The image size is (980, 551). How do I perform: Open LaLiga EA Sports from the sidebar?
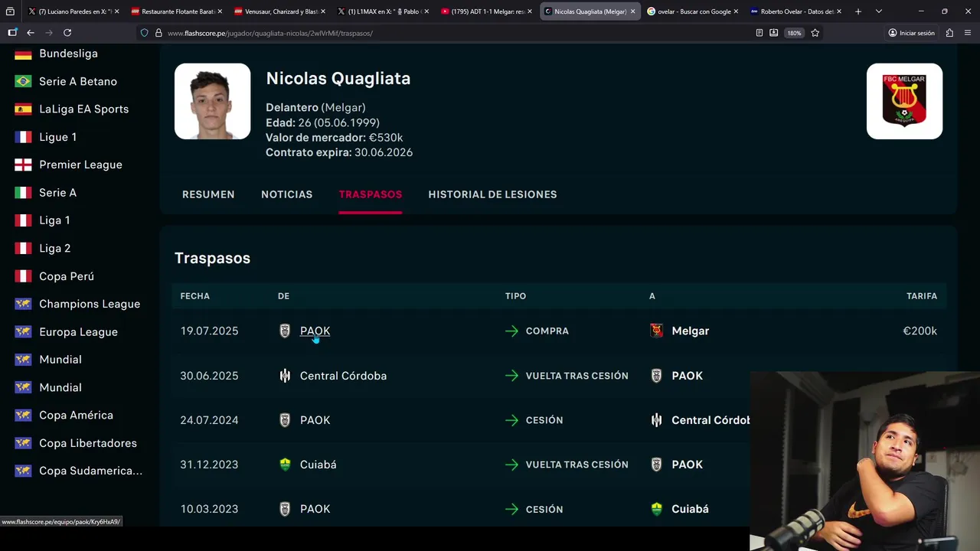83,109
